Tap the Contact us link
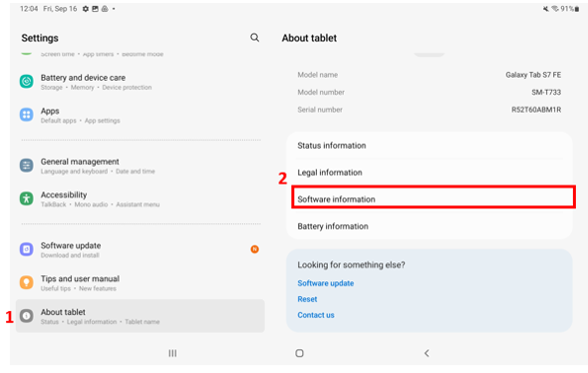 coord(316,315)
